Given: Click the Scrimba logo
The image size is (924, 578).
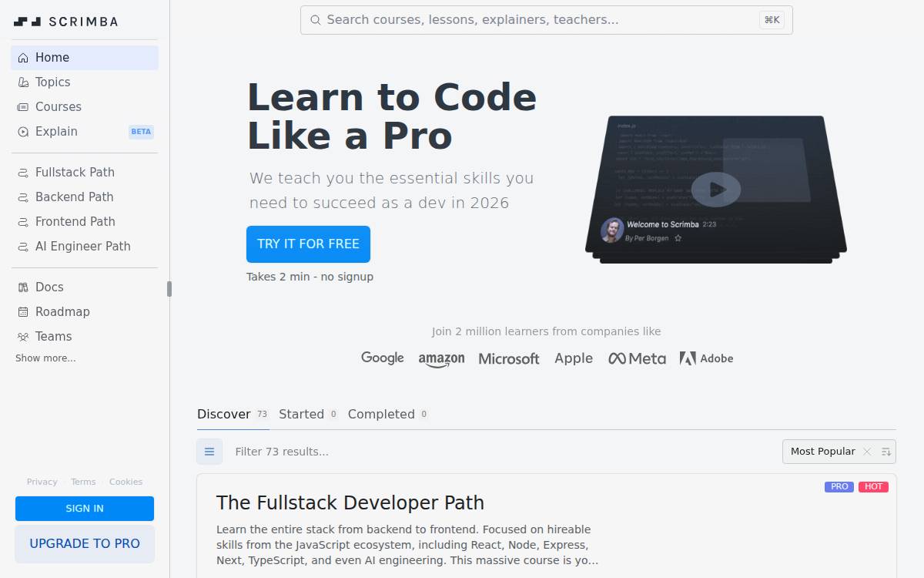Looking at the screenshot, I should pyautogui.click(x=66, y=22).
